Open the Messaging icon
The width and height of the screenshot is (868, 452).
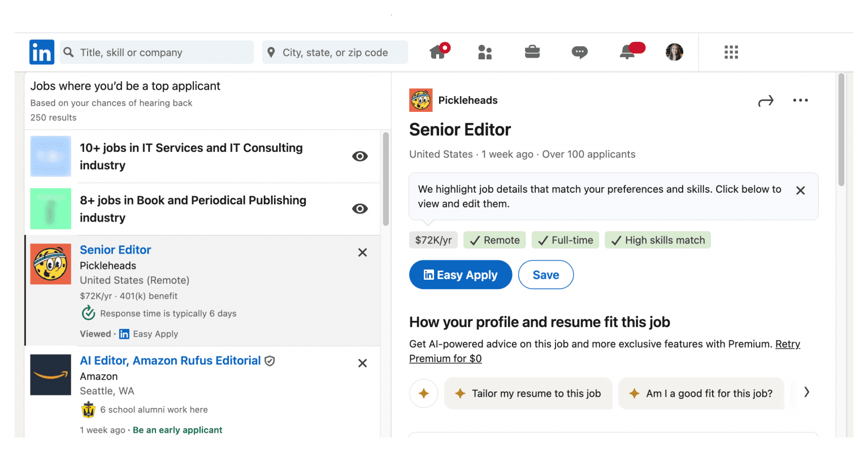tap(580, 52)
